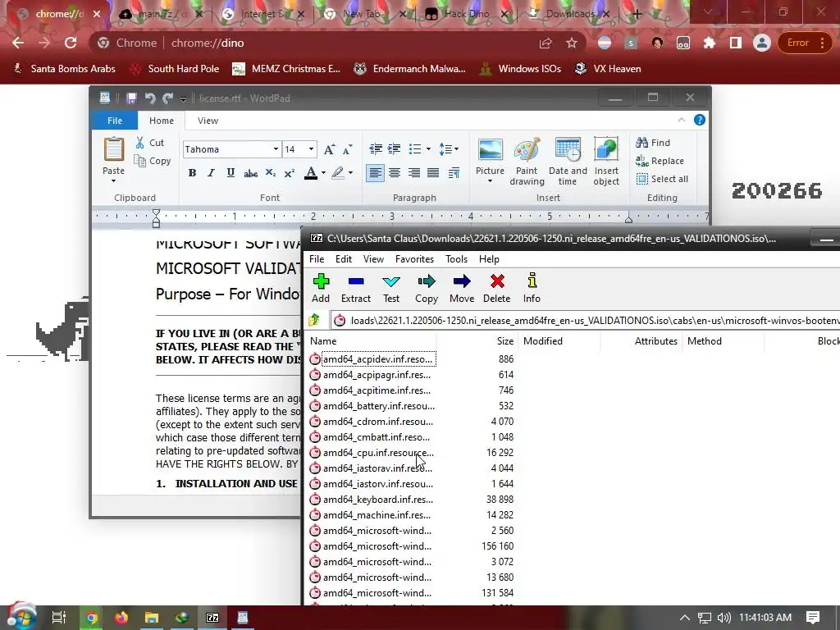This screenshot has width=840, height=630.
Task: Open WordPad help
Action: point(700,120)
